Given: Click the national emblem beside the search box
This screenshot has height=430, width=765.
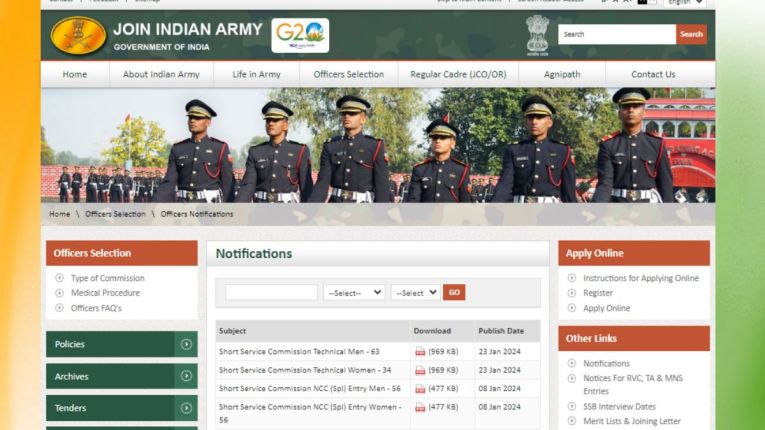Looking at the screenshot, I should pos(538,35).
